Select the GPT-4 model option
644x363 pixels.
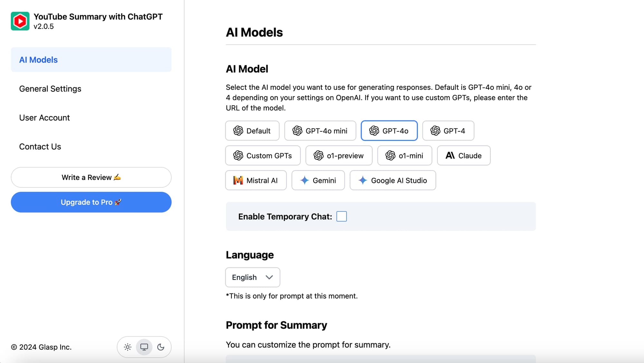448,131
